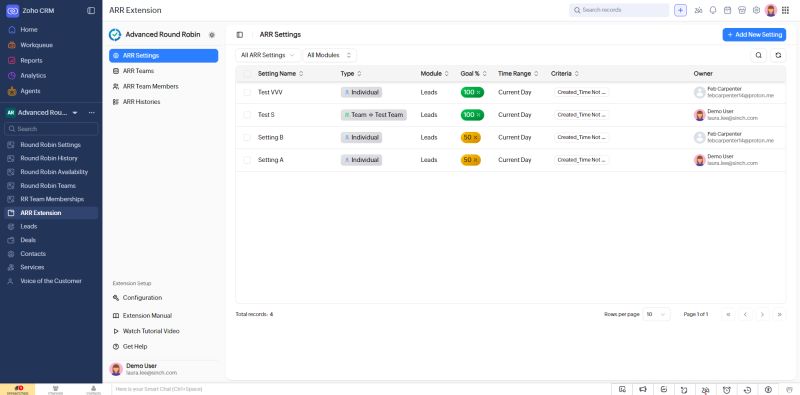The height and width of the screenshot is (395, 800).
Task: Open the setup gear icon in top bar
Action: [756, 10]
